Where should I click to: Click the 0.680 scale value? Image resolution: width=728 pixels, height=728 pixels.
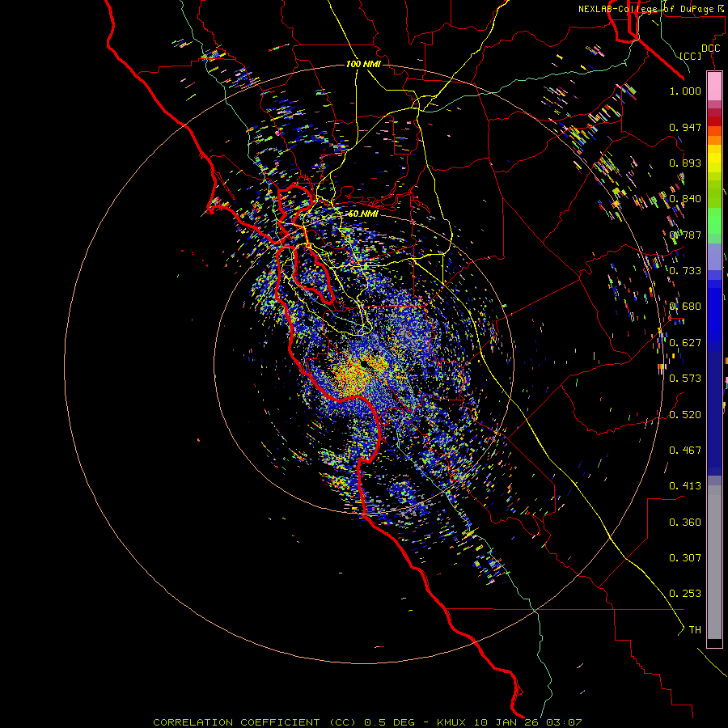tap(685, 307)
